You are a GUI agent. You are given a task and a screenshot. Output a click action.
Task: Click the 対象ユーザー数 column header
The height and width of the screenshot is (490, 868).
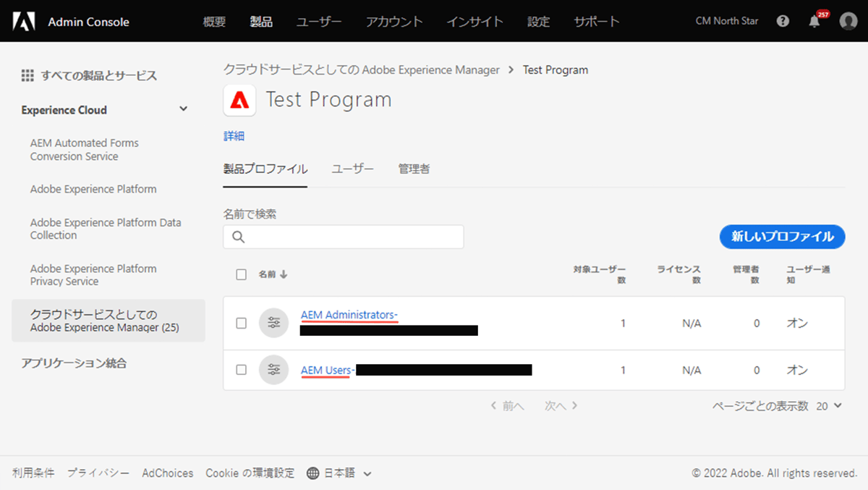600,274
